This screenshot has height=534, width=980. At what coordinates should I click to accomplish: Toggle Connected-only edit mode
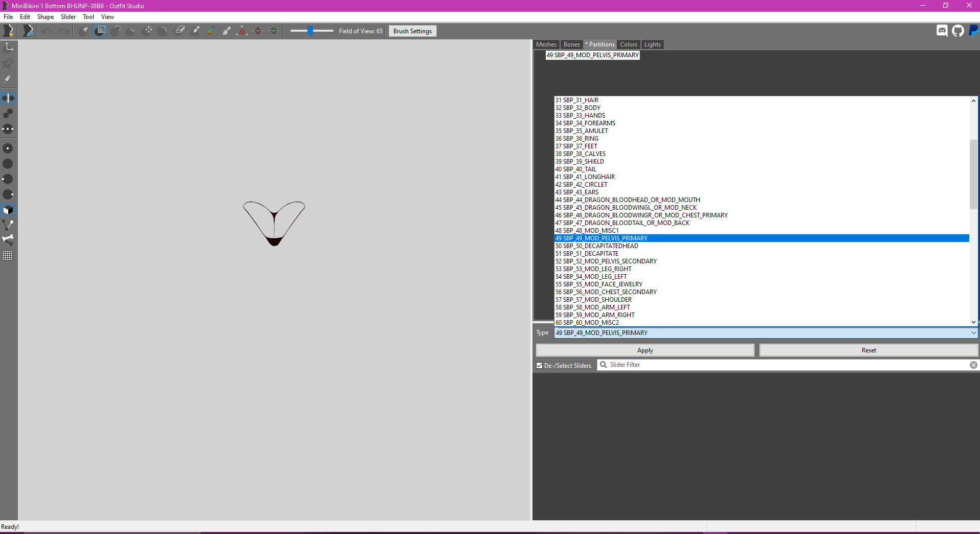point(8,113)
